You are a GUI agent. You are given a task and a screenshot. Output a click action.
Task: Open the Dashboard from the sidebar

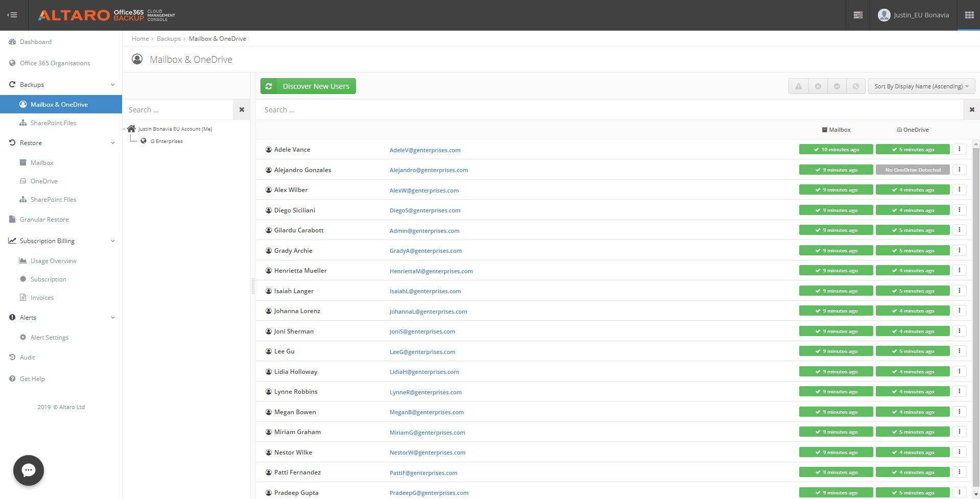point(36,41)
